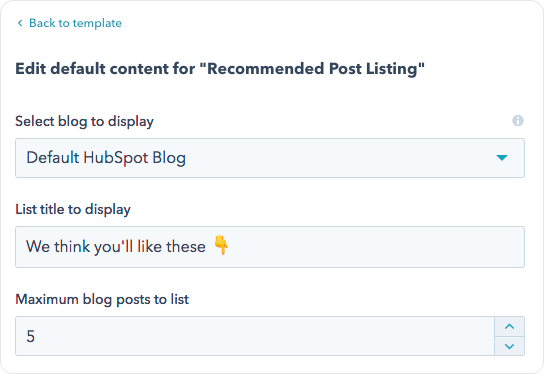Focus the List title to display field

pyautogui.click(x=270, y=247)
